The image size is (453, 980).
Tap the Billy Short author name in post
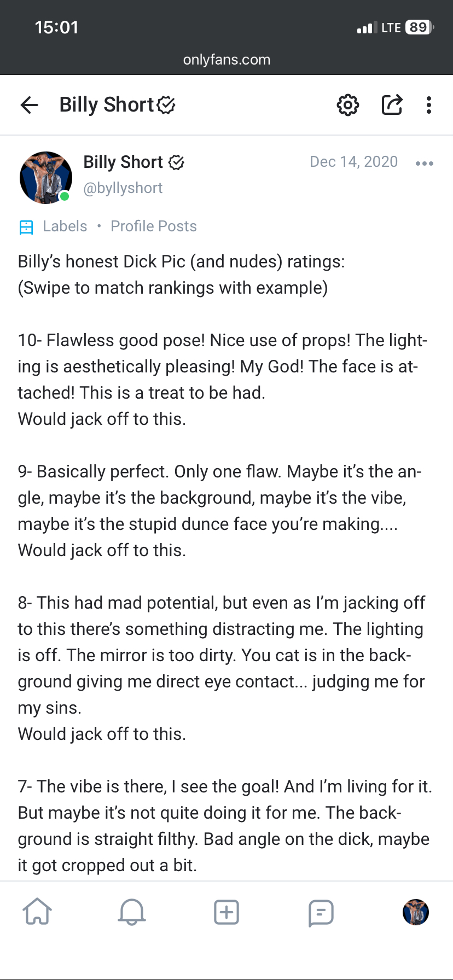tap(123, 162)
